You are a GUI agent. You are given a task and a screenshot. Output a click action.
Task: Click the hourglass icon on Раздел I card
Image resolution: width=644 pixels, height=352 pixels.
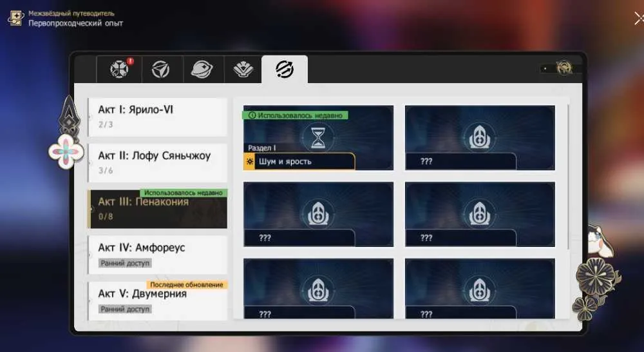(x=318, y=137)
